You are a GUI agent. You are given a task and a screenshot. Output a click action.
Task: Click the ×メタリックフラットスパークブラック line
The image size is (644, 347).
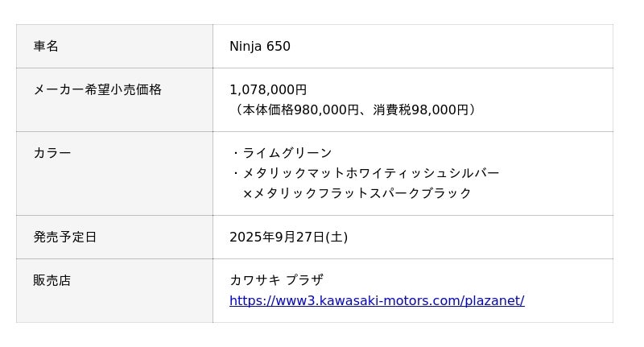(x=357, y=193)
